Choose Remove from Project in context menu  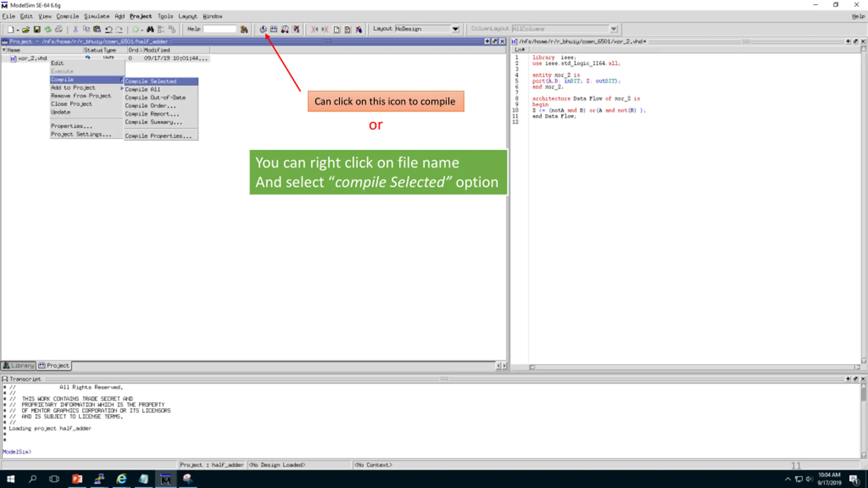[x=87, y=96]
